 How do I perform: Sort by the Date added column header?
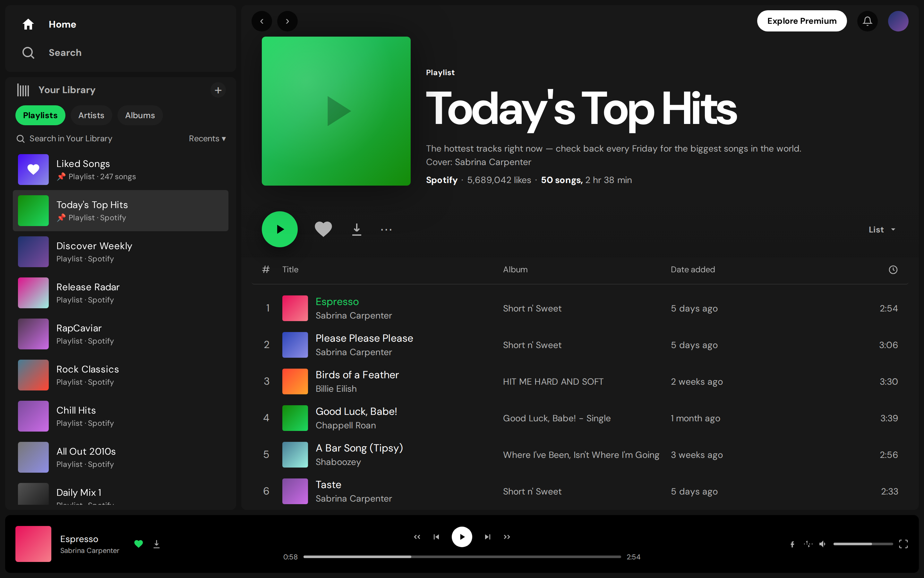click(x=693, y=269)
